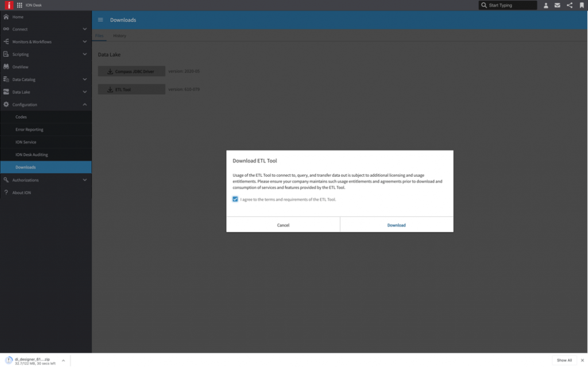Click the Monitors & Workflows icon
The height and width of the screenshot is (368, 588).
pos(6,41)
